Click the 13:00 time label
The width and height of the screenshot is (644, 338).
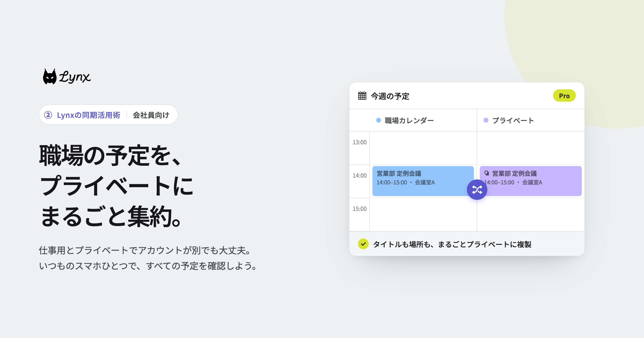point(360,142)
